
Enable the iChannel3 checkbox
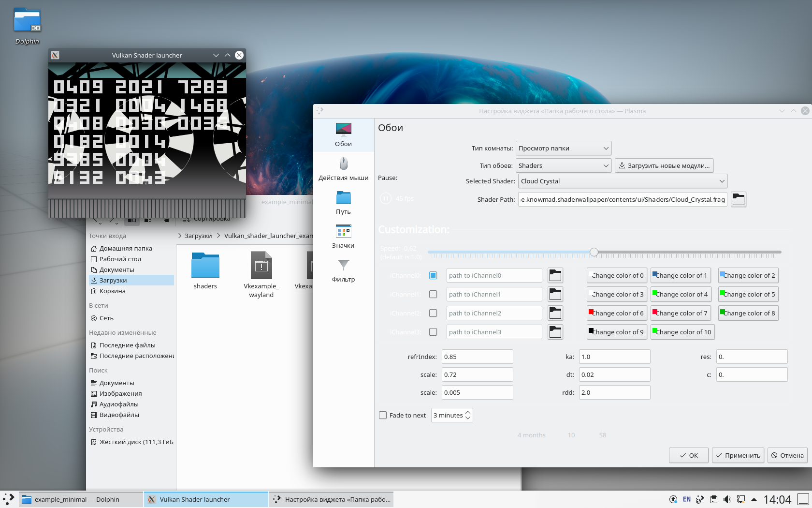click(x=433, y=332)
